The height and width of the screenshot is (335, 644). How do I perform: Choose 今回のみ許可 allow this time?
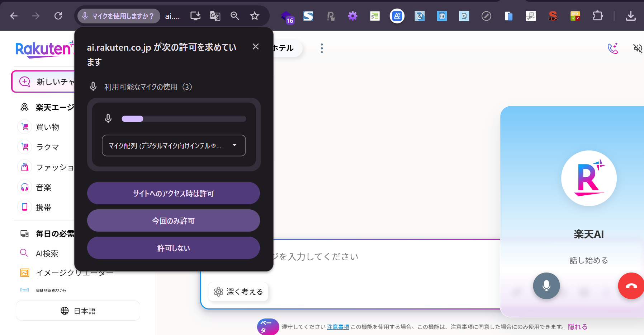click(174, 221)
